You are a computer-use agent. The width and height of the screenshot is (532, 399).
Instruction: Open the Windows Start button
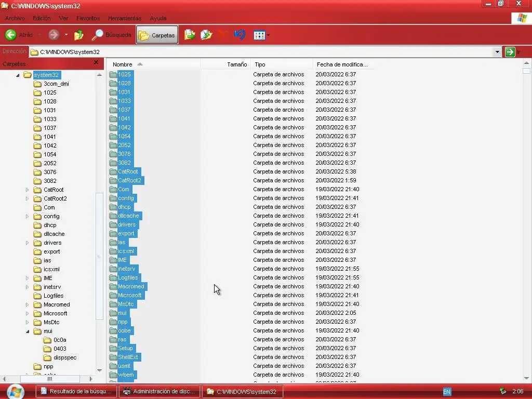tap(15, 391)
